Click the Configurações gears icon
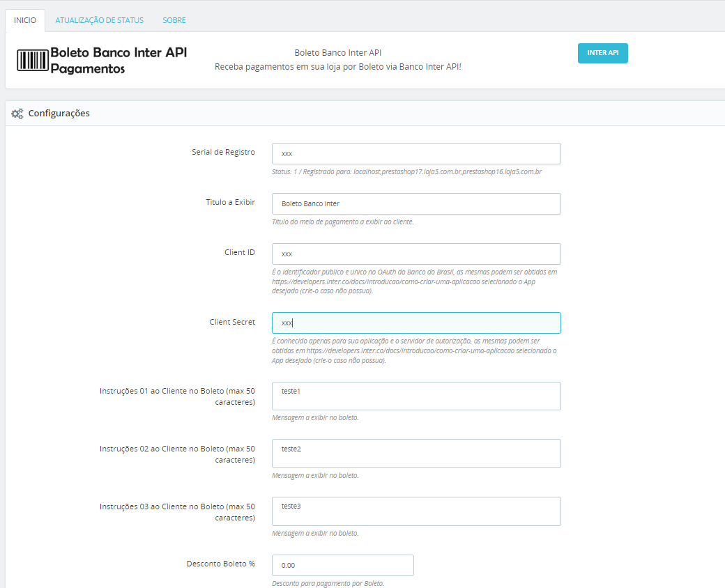 [x=17, y=114]
